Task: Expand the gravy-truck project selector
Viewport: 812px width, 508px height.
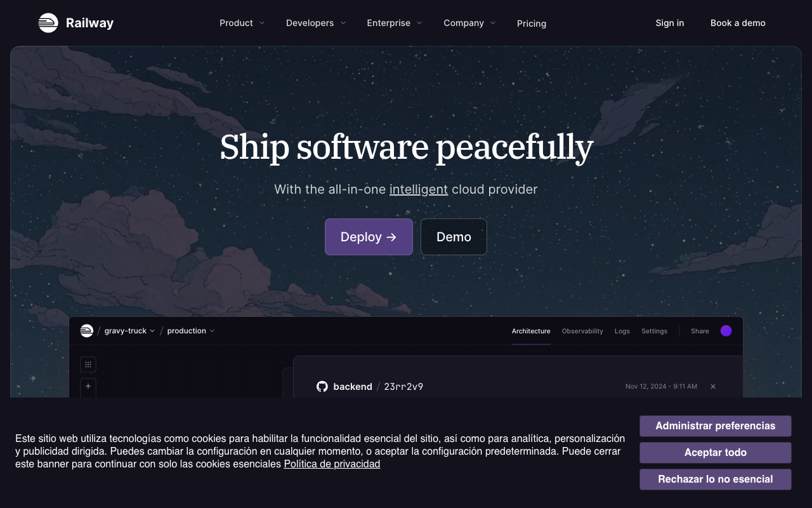Action: pyautogui.click(x=130, y=331)
